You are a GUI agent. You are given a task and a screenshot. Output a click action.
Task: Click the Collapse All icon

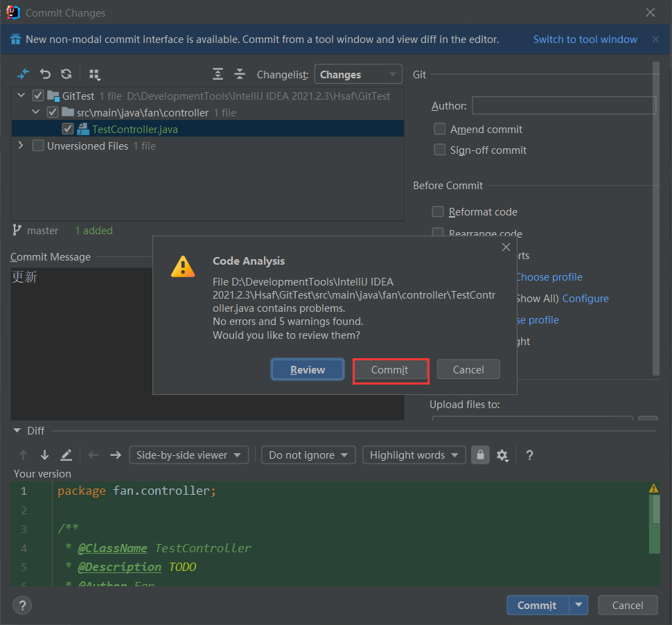pyautogui.click(x=240, y=74)
